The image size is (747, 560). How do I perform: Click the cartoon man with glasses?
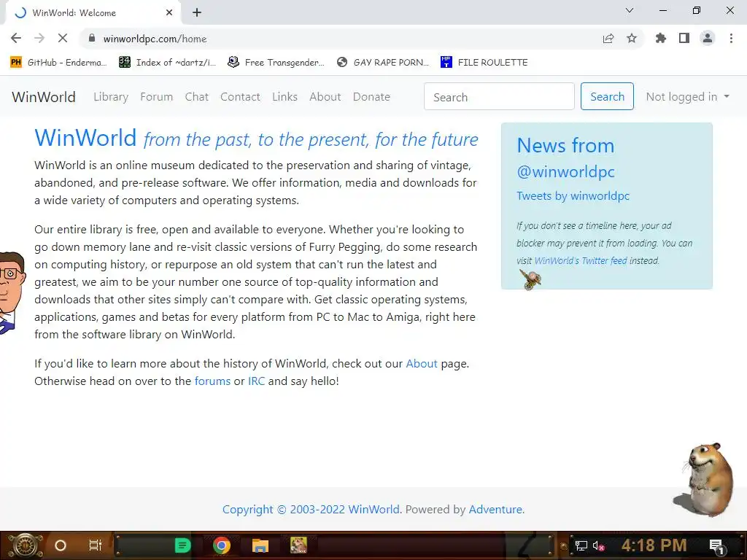coord(12,292)
